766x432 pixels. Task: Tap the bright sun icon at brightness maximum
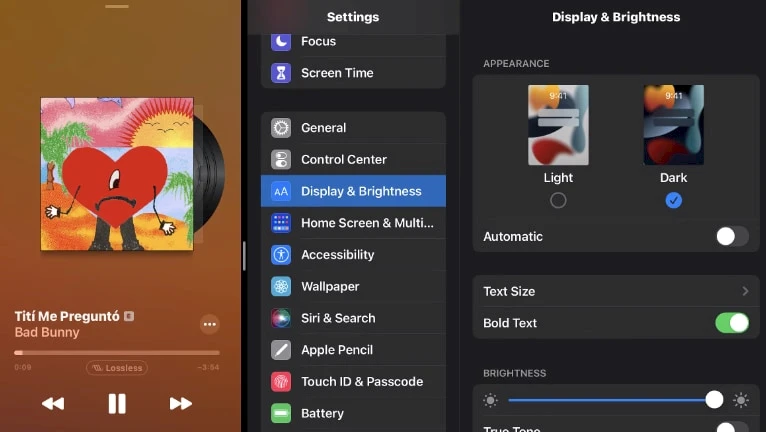(741, 400)
